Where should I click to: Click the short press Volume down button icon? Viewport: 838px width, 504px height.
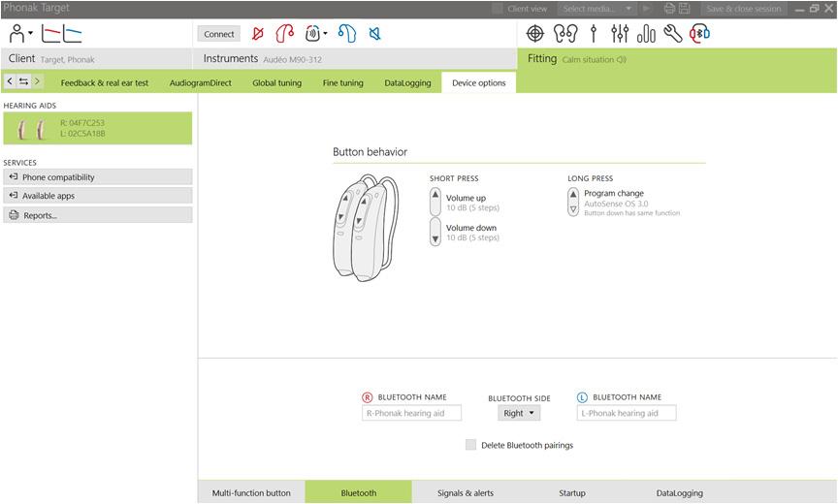click(x=435, y=232)
